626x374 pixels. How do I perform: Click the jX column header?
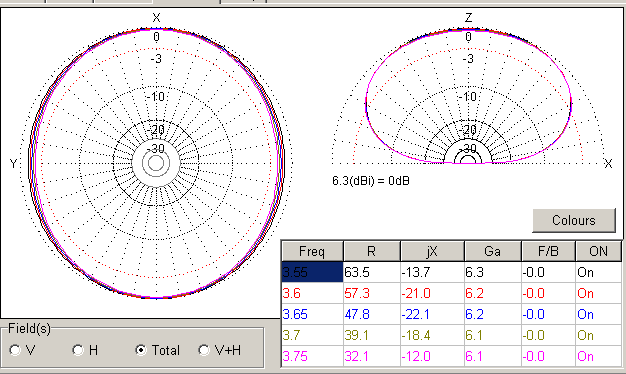click(x=432, y=251)
